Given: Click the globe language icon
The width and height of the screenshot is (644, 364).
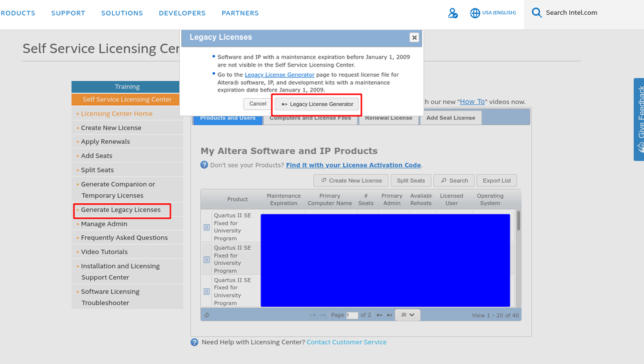Looking at the screenshot, I should pyautogui.click(x=475, y=13).
